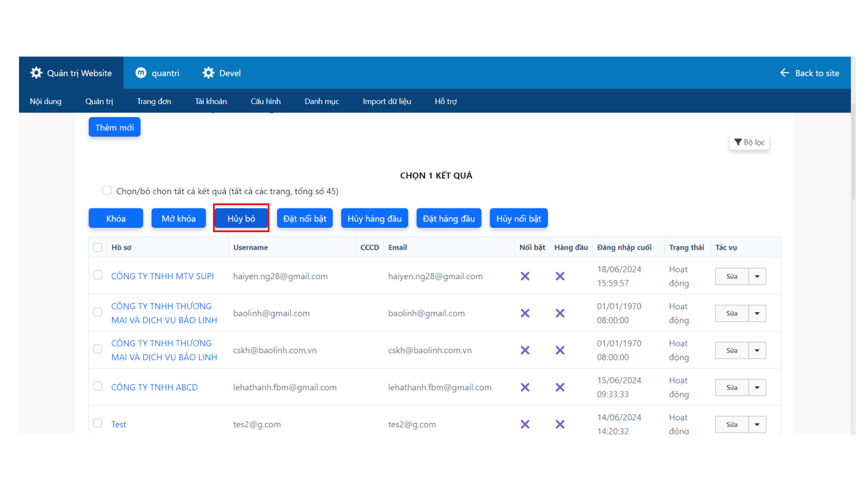Image resolution: width=868 pixels, height=488 pixels.
Task: Open action dropdown for cskh@baolinh.com.vn row
Action: pos(757,351)
